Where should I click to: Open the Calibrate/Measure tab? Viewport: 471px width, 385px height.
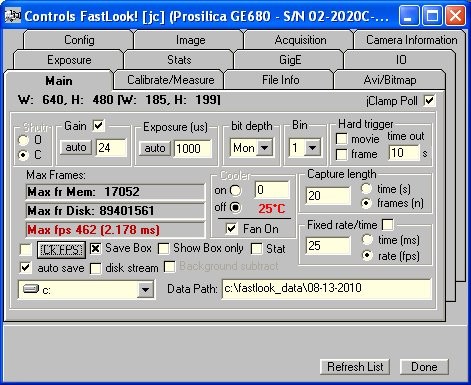tap(170, 80)
